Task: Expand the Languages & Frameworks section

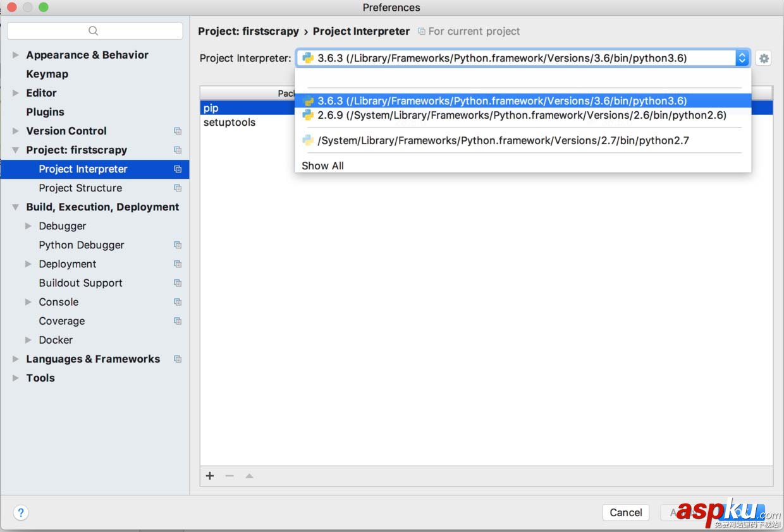Action: click(16, 358)
